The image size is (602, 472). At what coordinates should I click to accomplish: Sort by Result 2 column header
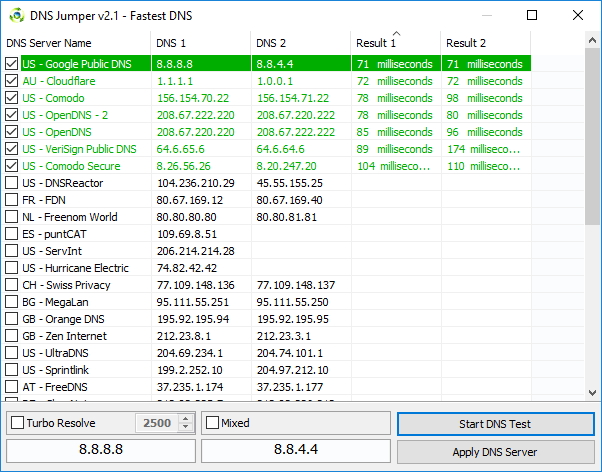pyautogui.click(x=486, y=43)
